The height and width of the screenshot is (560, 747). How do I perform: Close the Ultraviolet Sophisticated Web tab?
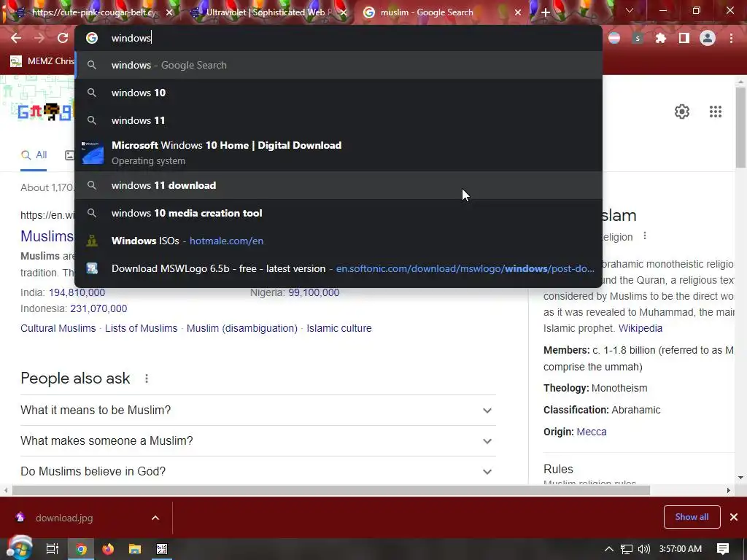coord(344,13)
